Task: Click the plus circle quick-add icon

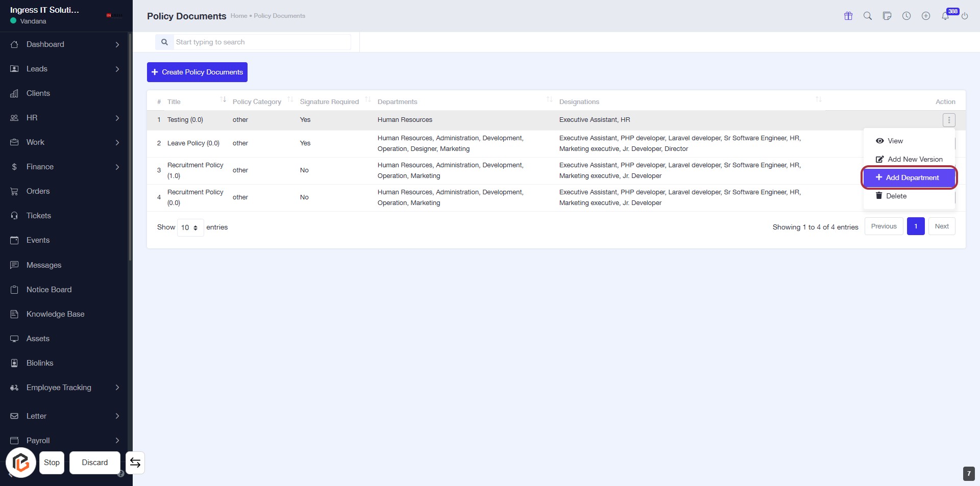Action: (925, 16)
